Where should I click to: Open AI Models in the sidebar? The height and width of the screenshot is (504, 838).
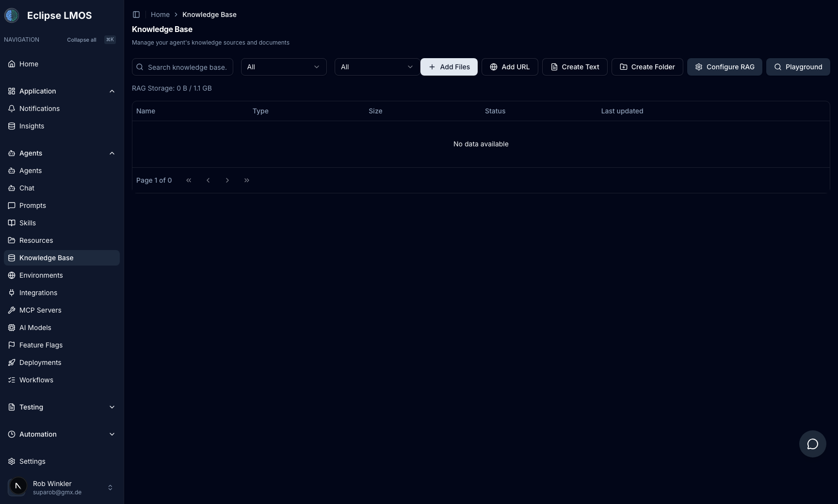pyautogui.click(x=62, y=328)
